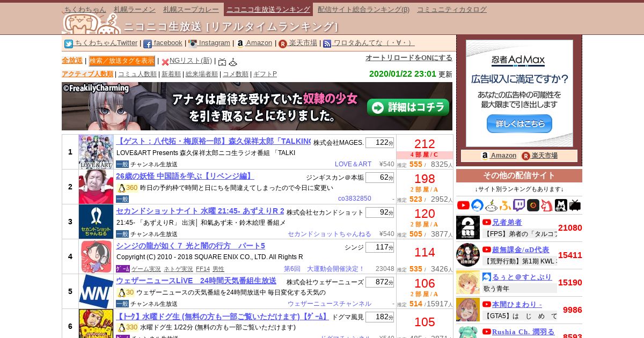
Task: Switch to 札幌スープカレー tab
Action: click(x=192, y=9)
